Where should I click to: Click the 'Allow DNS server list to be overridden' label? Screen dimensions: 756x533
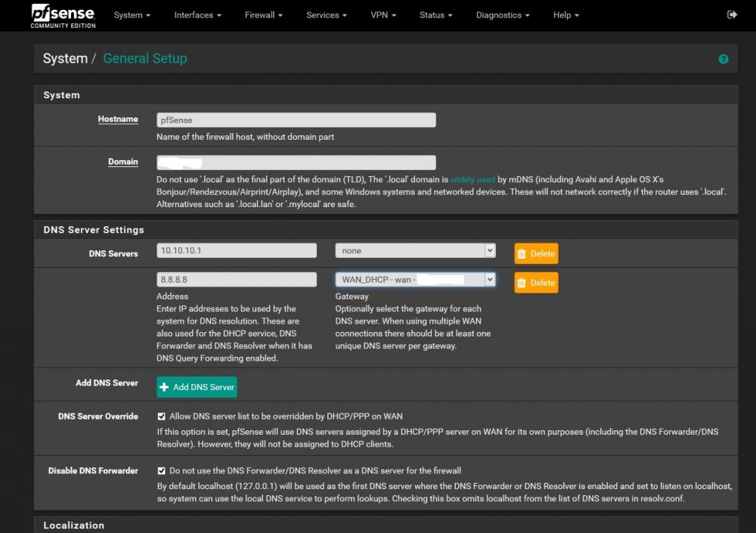(x=286, y=417)
